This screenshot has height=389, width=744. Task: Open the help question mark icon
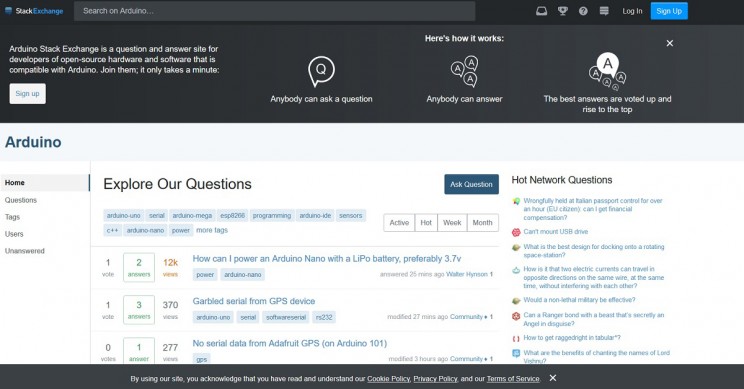point(583,11)
